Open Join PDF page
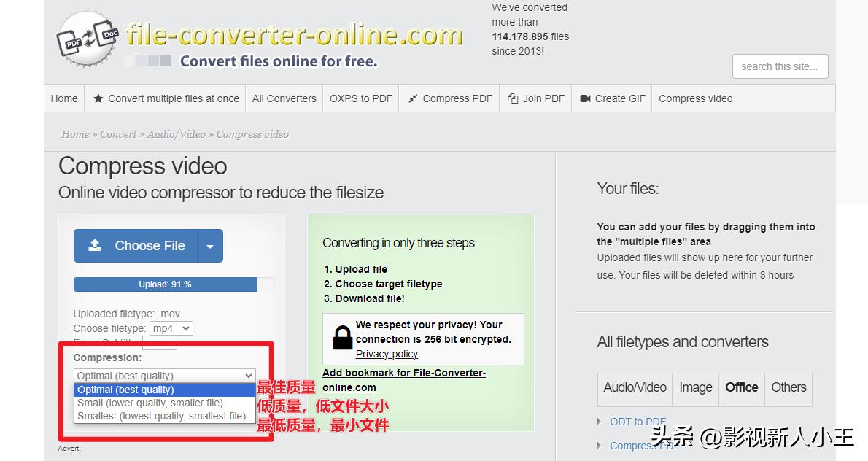 [x=536, y=98]
